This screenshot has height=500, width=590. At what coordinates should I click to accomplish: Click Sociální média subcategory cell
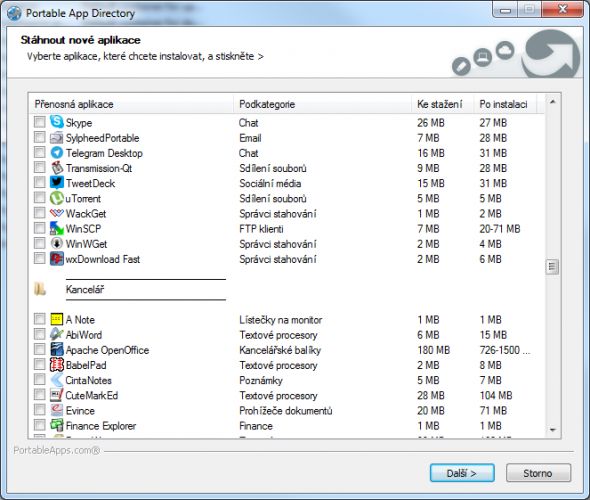pos(270,183)
